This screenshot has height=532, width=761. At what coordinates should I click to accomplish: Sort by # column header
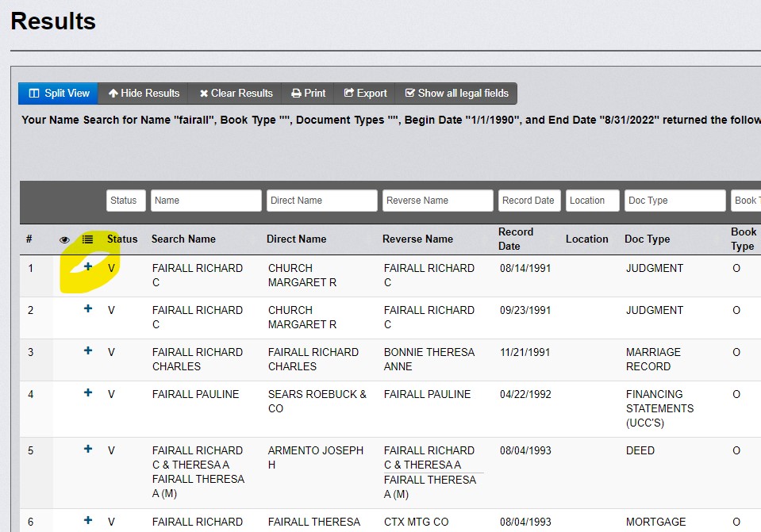(29, 239)
